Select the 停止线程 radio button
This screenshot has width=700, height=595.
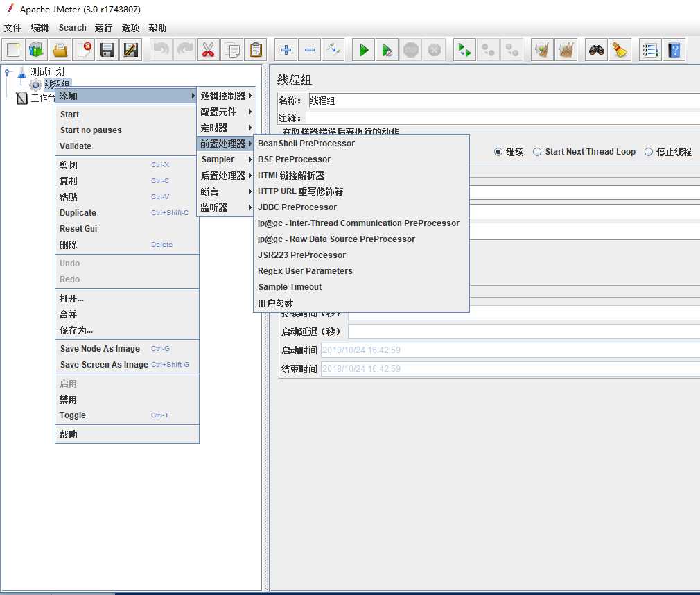649,152
